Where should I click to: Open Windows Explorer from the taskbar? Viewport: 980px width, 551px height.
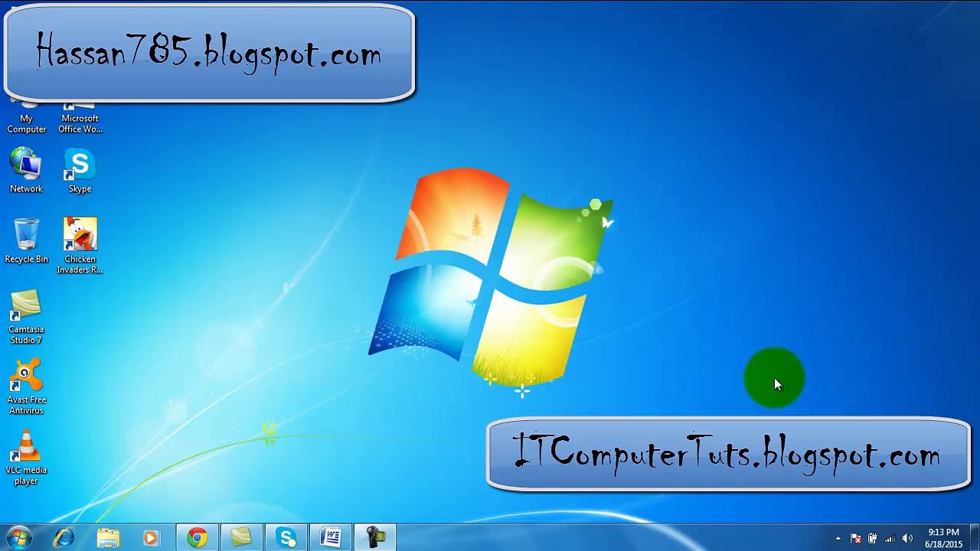tap(108, 538)
